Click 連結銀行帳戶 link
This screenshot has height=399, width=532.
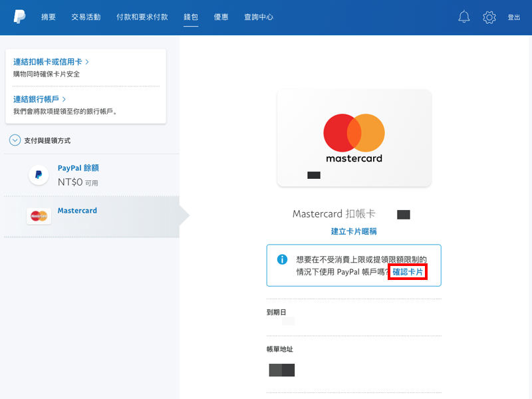tap(39, 99)
